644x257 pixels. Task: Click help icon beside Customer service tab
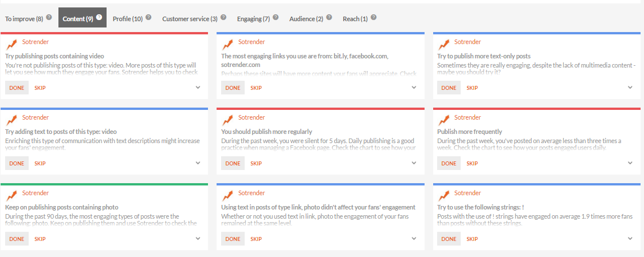click(x=223, y=18)
